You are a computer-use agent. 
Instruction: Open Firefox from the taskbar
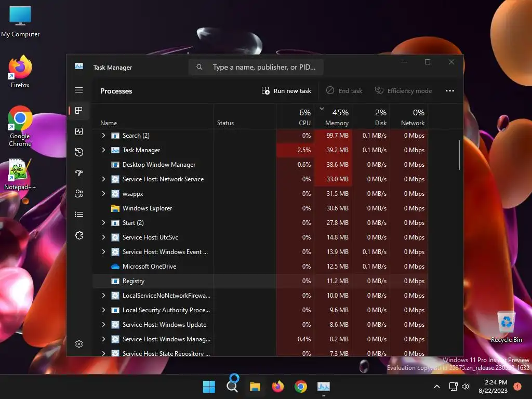coord(278,387)
